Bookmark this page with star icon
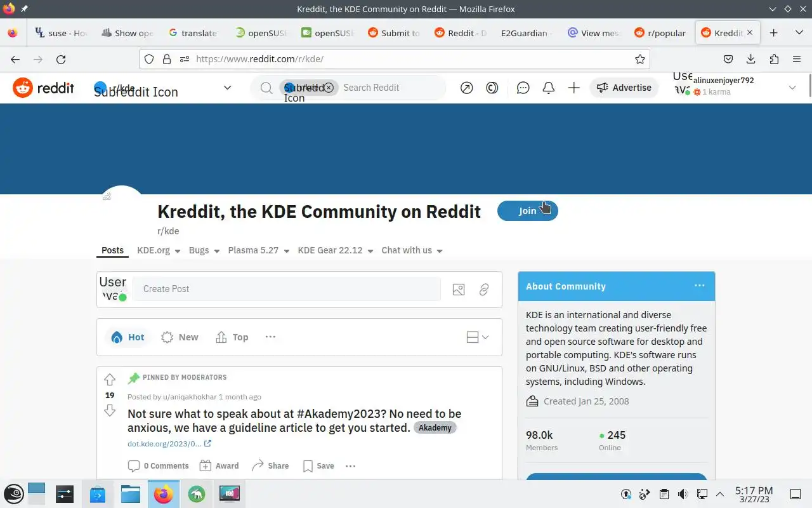The width and height of the screenshot is (812, 508). (x=640, y=59)
